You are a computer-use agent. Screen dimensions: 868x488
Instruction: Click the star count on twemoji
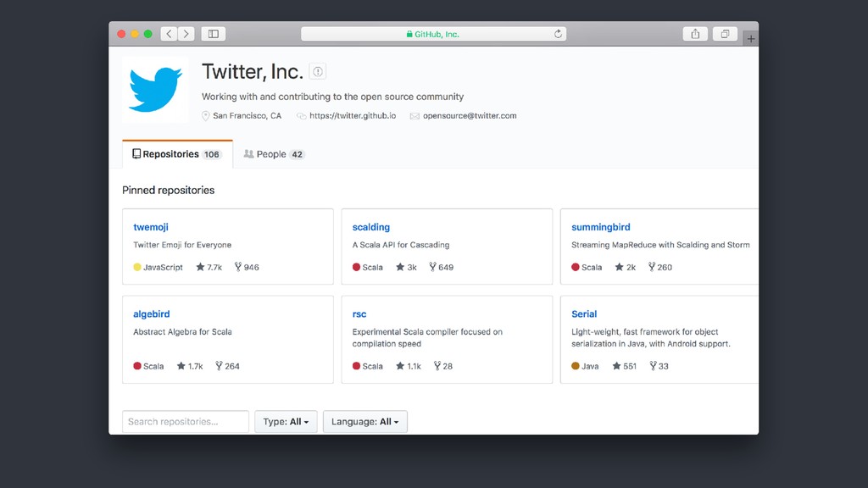click(209, 267)
